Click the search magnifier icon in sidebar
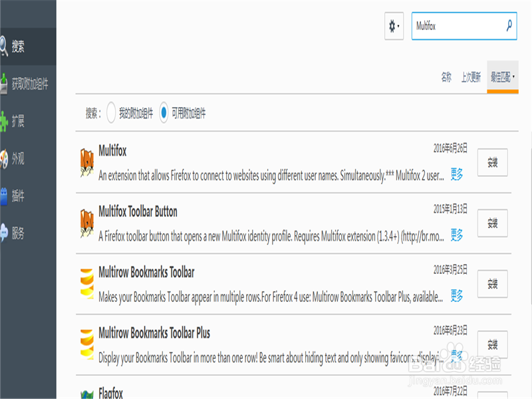532x399 pixels. 4,46
